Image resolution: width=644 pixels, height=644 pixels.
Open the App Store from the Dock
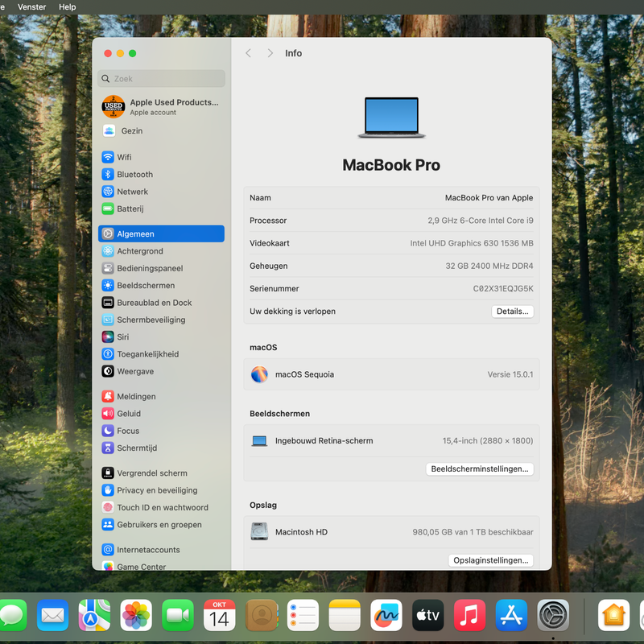[x=511, y=615]
